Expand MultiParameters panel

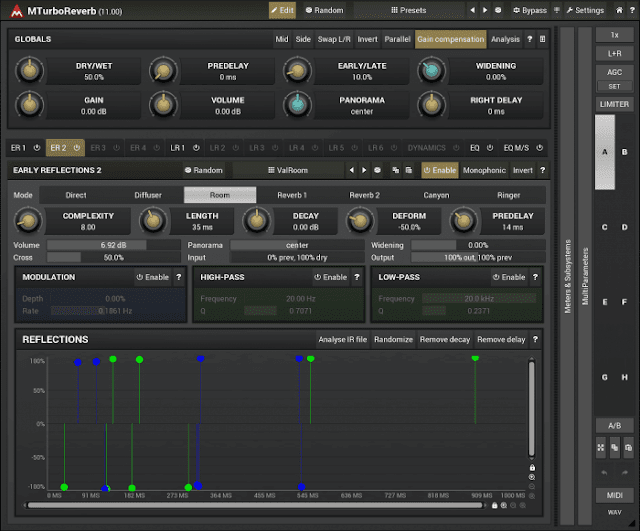(585, 276)
